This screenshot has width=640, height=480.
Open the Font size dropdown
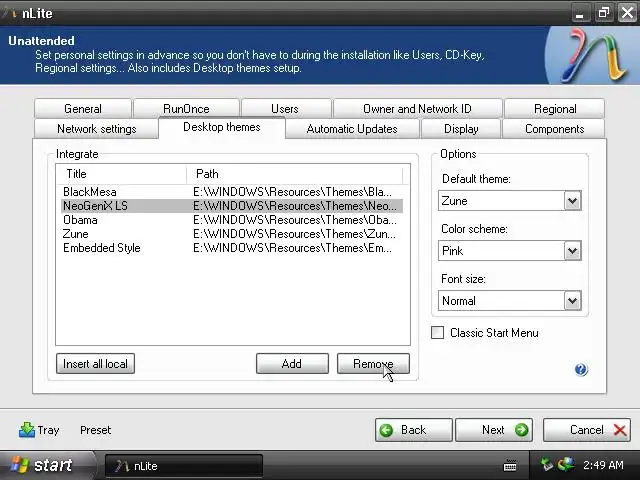[x=572, y=301]
